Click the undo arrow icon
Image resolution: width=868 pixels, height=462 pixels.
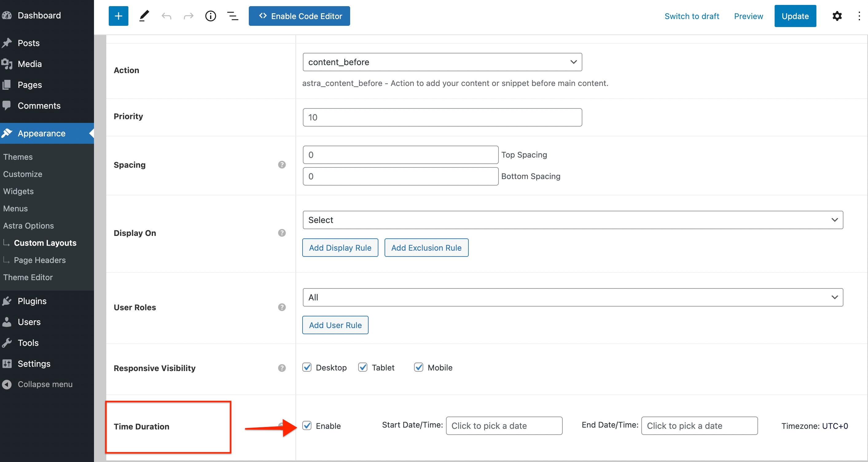pos(166,16)
